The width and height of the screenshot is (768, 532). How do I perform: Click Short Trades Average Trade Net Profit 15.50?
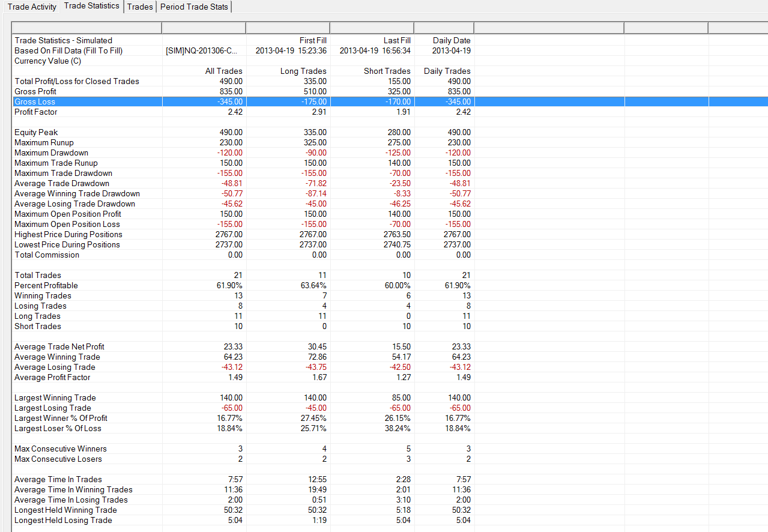(x=402, y=347)
